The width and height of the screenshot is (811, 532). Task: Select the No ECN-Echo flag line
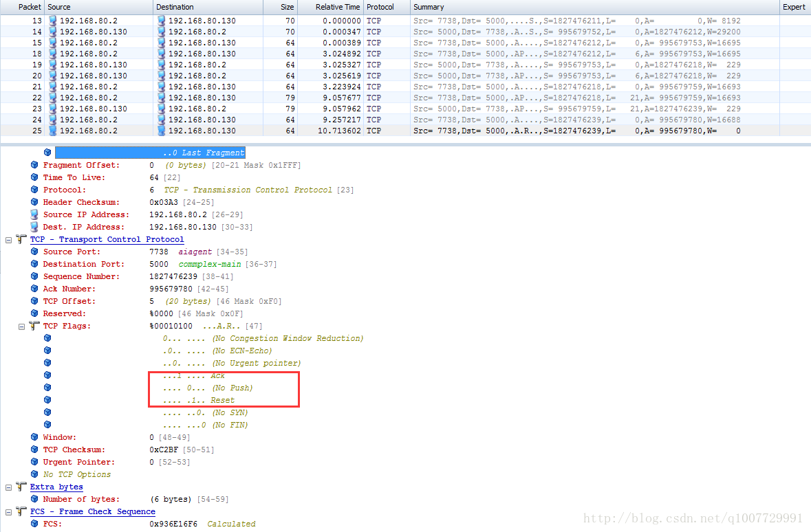pyautogui.click(x=218, y=351)
